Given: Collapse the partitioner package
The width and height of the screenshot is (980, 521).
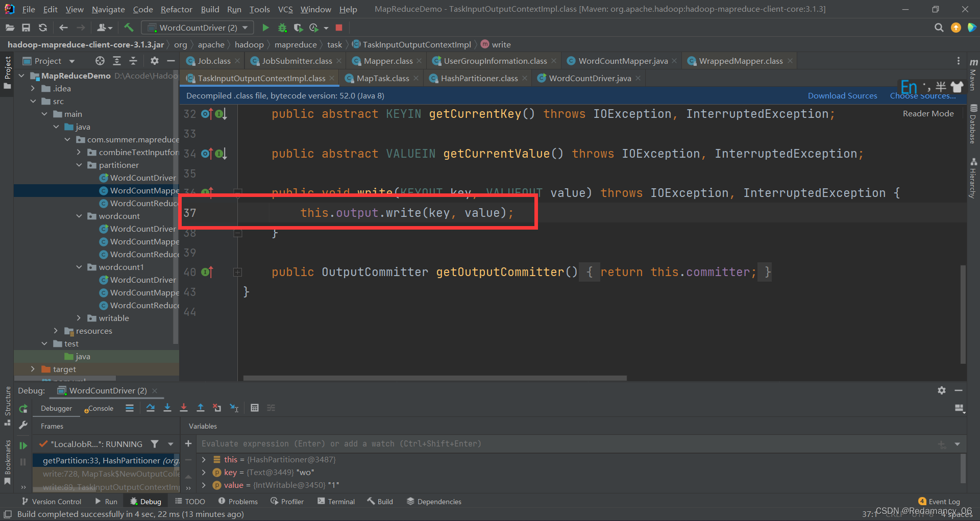Looking at the screenshot, I should [x=79, y=165].
